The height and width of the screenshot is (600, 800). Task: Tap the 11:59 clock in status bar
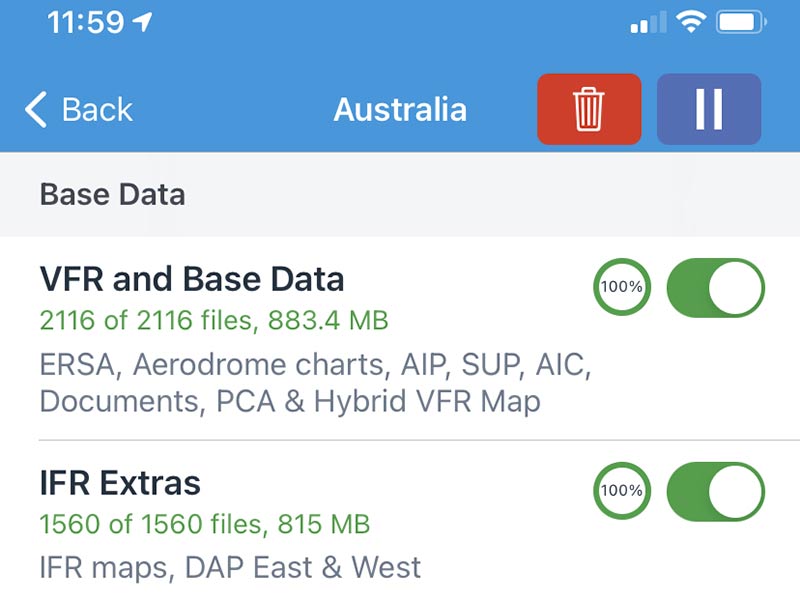click(x=85, y=22)
